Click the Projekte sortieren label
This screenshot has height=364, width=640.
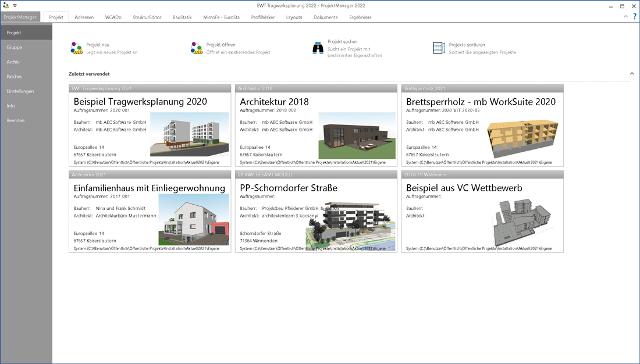coord(467,45)
